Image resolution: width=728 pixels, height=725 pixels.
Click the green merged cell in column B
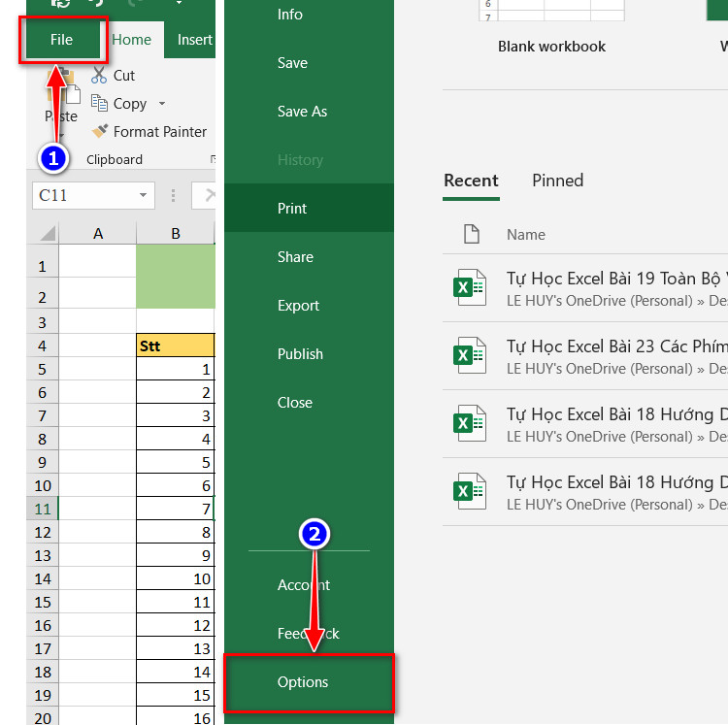click(176, 277)
